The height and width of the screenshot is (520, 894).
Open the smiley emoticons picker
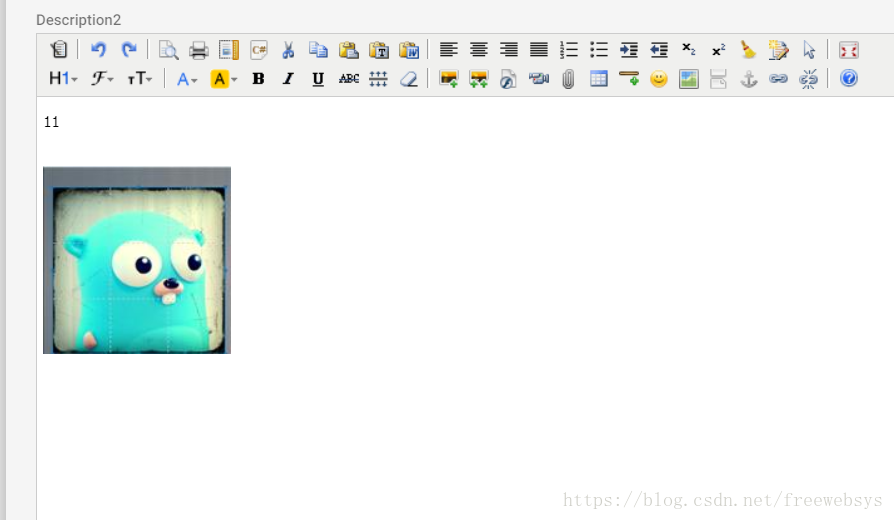(659, 79)
